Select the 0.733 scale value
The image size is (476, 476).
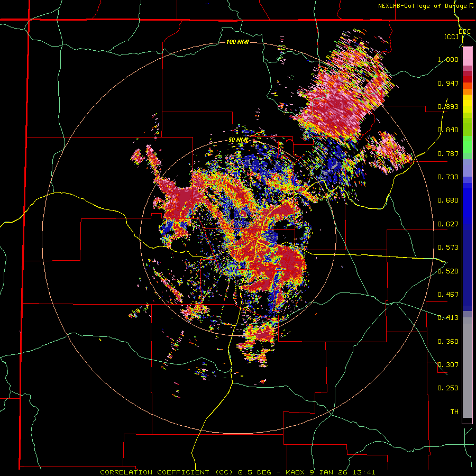click(x=448, y=177)
